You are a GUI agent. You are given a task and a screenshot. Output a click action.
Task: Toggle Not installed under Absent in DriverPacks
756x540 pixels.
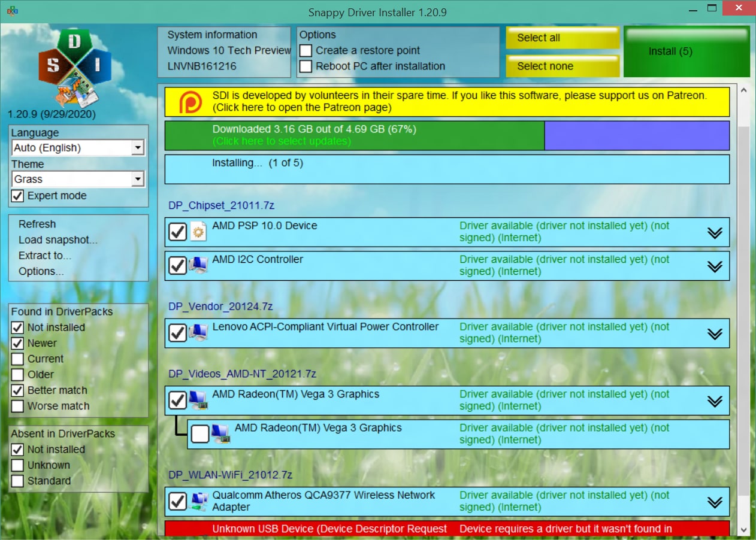click(x=18, y=450)
